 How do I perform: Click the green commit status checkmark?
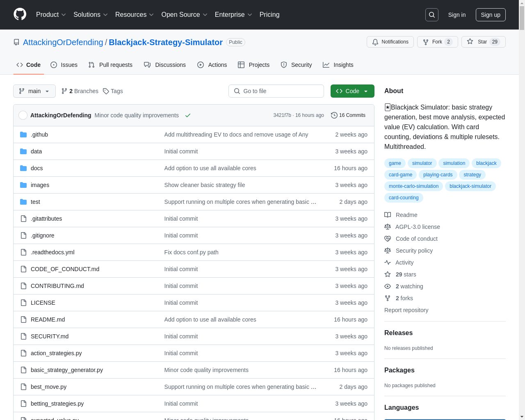188,115
